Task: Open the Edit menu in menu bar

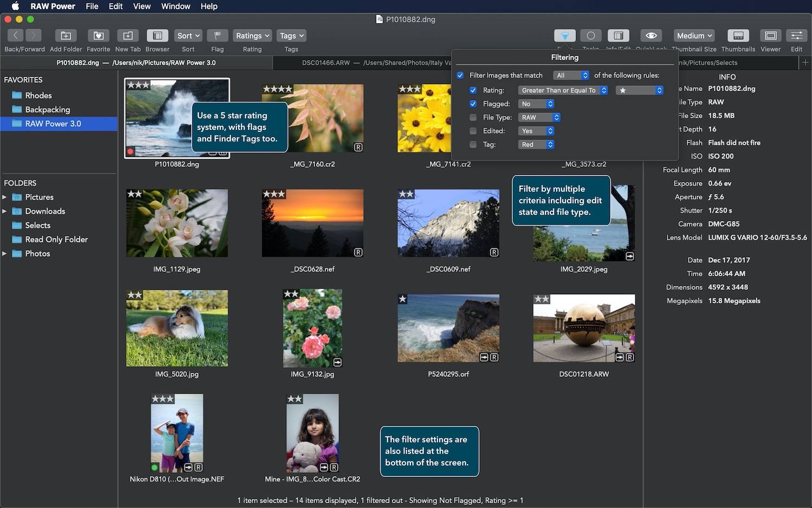Action: click(116, 6)
